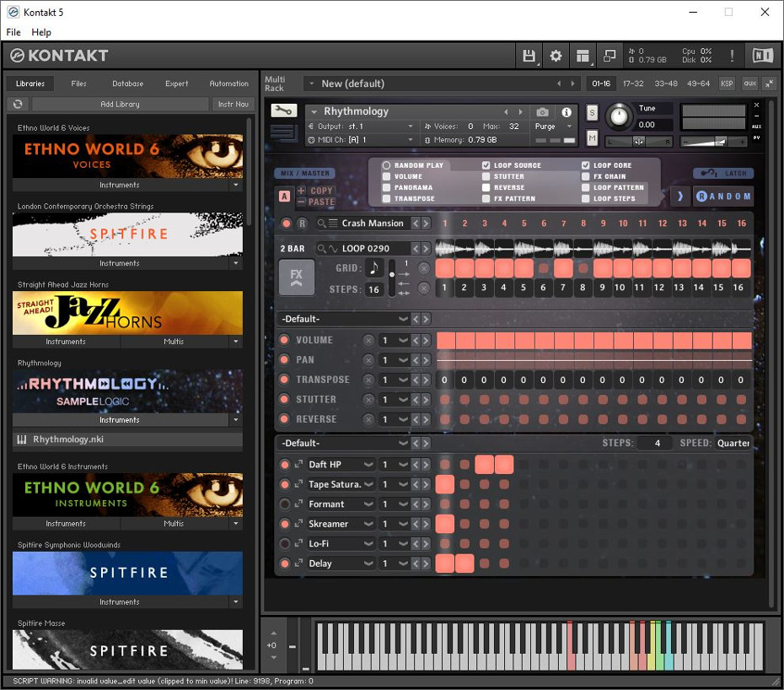Open the Help menu
This screenshot has width=784, height=690.
[41, 32]
